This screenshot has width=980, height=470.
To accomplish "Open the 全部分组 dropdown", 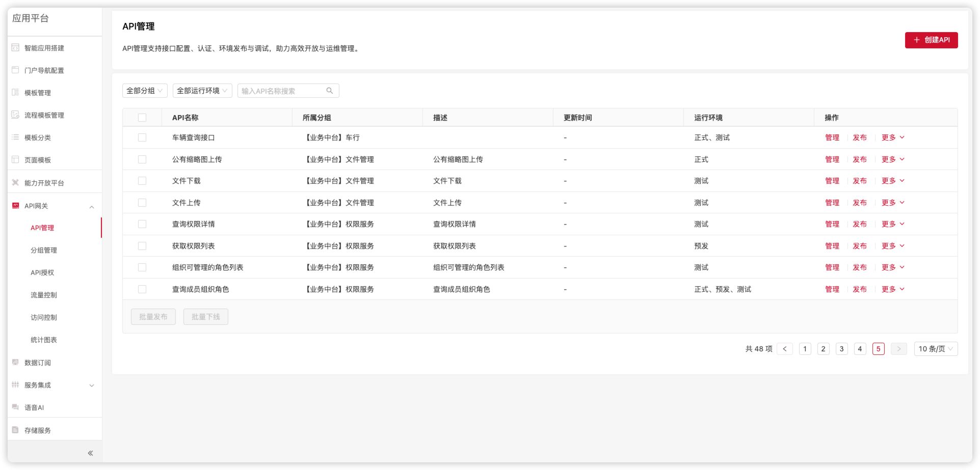I will pyautogui.click(x=144, y=90).
